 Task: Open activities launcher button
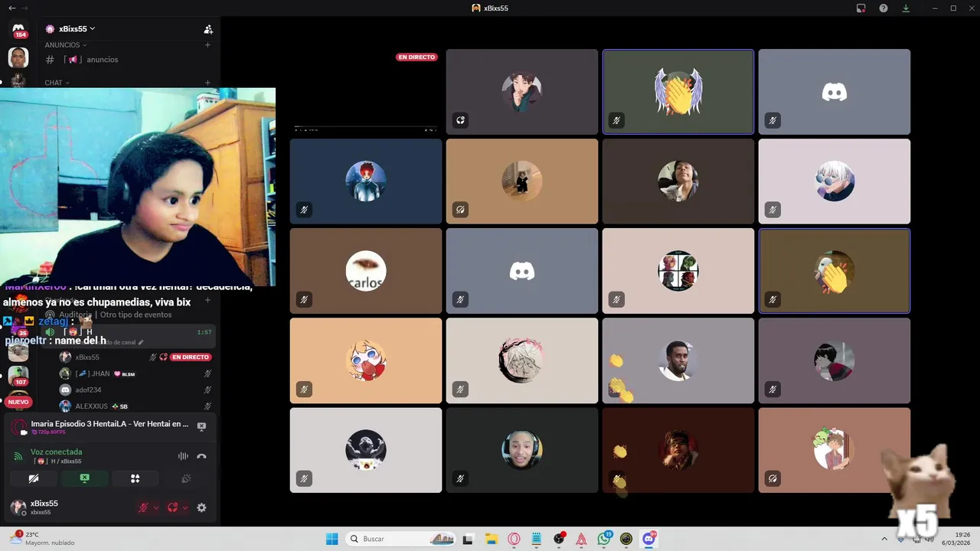click(x=135, y=478)
